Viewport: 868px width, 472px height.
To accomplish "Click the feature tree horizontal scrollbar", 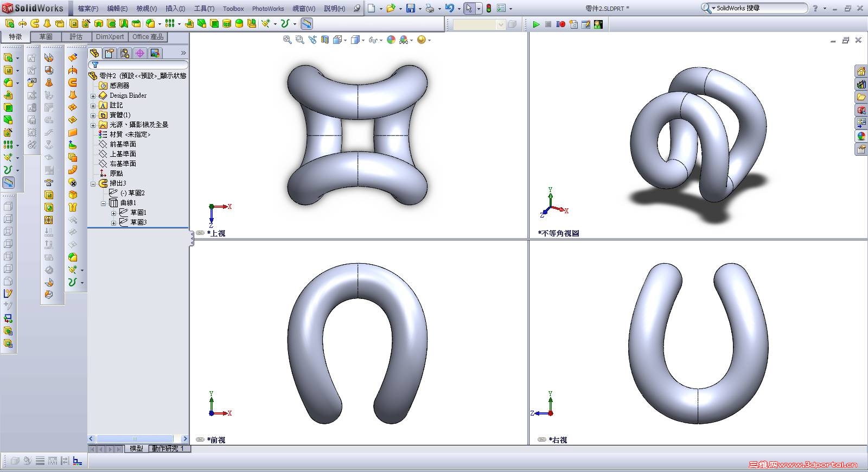I will [138, 438].
